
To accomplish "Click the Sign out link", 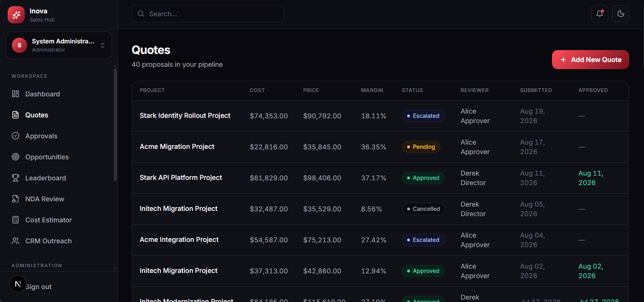I will coord(39,287).
